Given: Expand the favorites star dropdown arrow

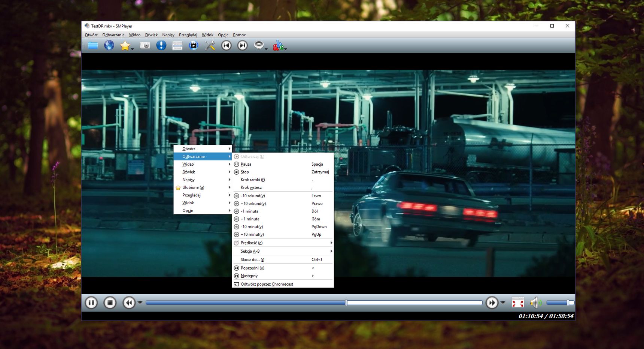Looking at the screenshot, I should point(132,49).
